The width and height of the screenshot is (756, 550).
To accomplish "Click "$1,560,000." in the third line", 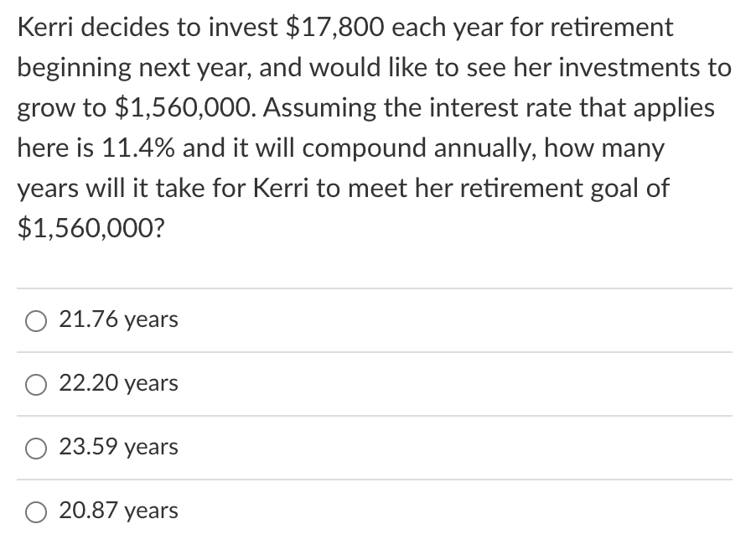I will (x=179, y=108).
